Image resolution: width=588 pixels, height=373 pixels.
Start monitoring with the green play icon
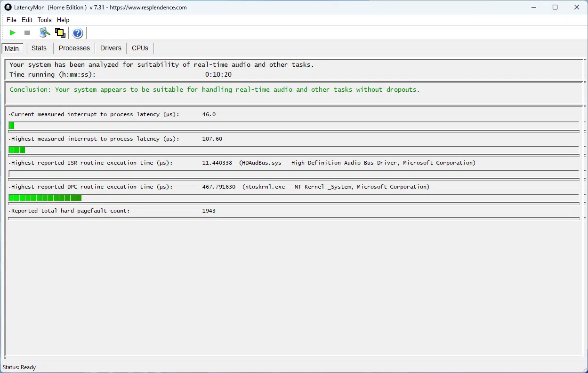(x=13, y=33)
